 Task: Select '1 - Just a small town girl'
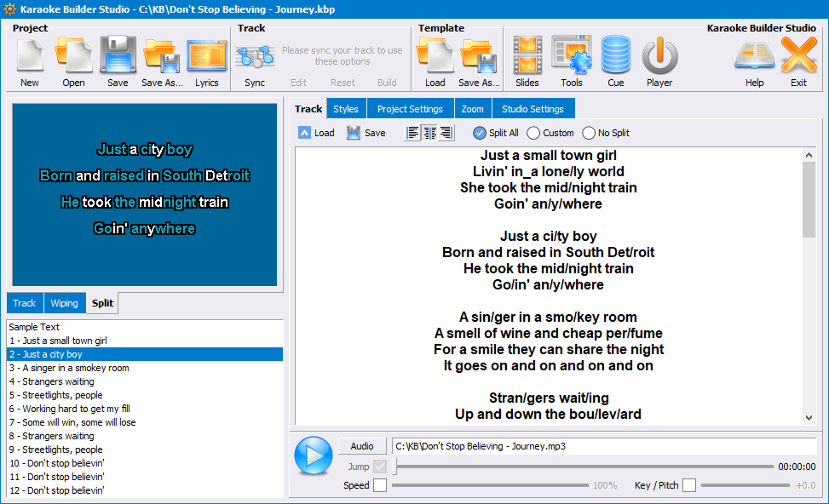(144, 341)
